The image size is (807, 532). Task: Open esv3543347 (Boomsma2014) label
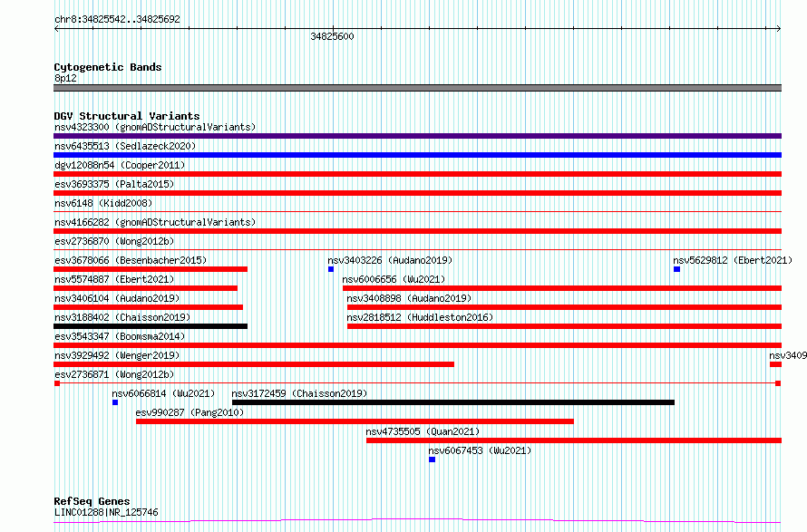point(120,336)
